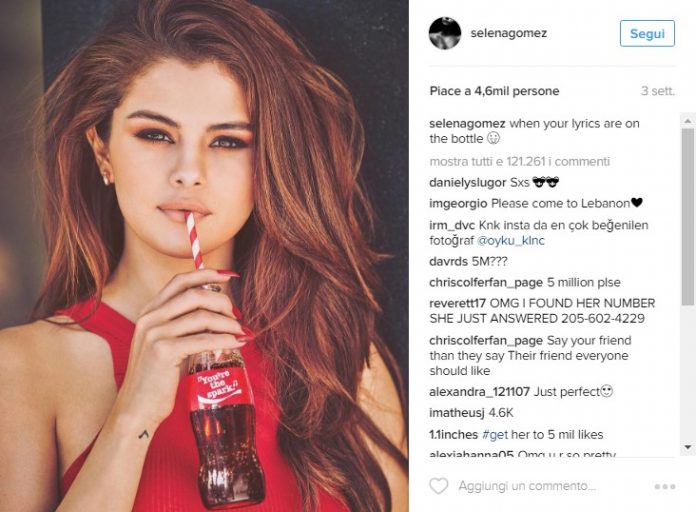
Task: Open the @oyku_klnc mention link
Action: 510,241
